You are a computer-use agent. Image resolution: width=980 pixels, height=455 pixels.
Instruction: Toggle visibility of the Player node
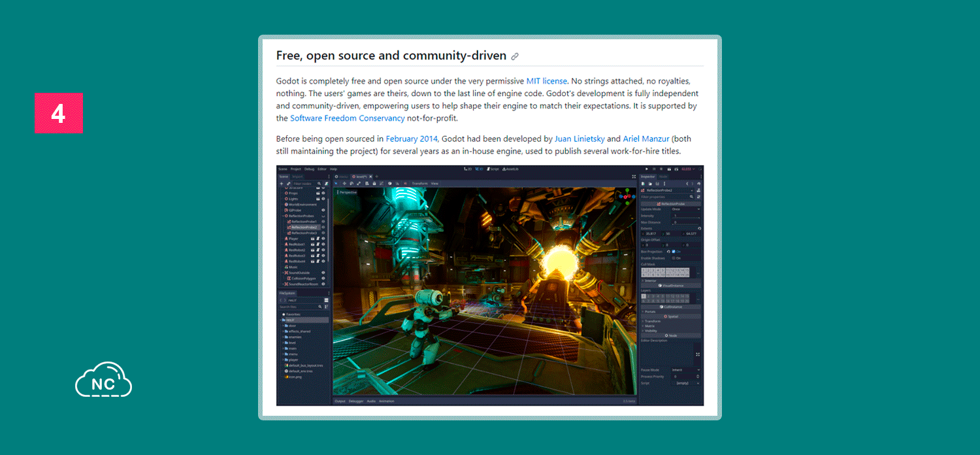(x=323, y=239)
